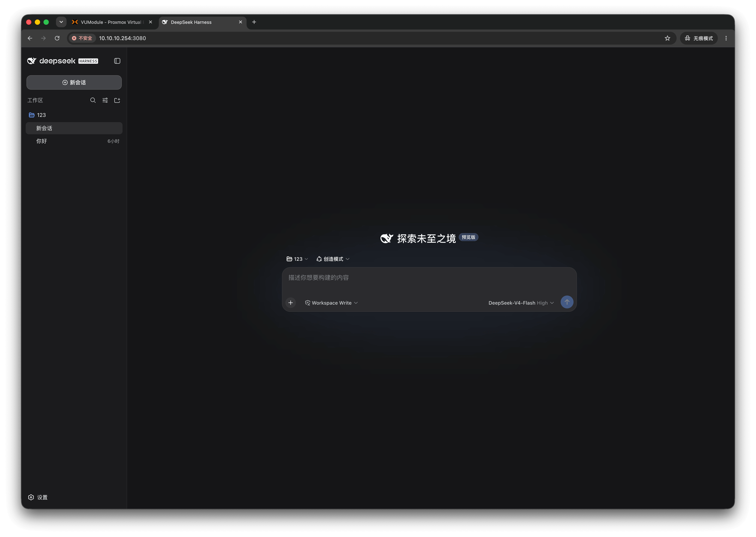Start a 新会话 with the sidebar button

pyautogui.click(x=74, y=82)
